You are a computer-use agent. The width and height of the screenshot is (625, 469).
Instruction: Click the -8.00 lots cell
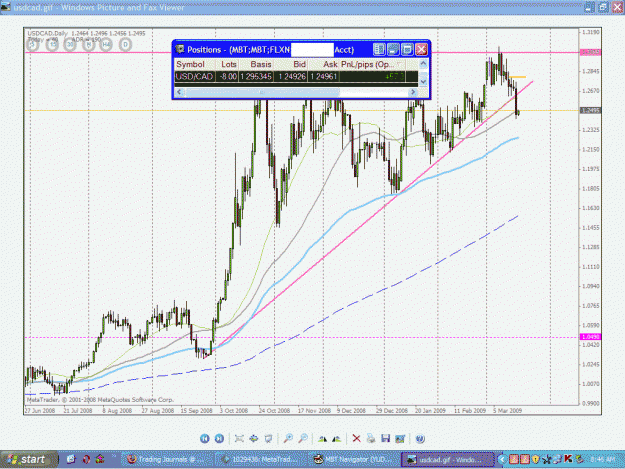tap(228, 77)
